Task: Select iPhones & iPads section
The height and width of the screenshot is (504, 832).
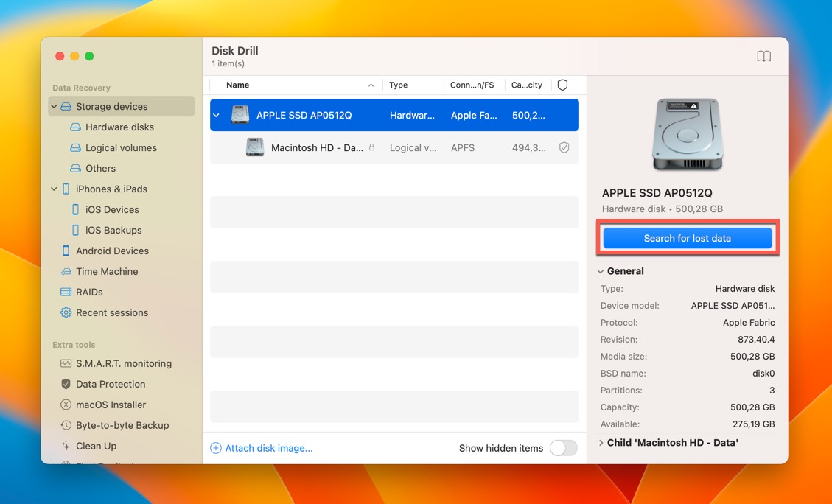Action: [111, 189]
